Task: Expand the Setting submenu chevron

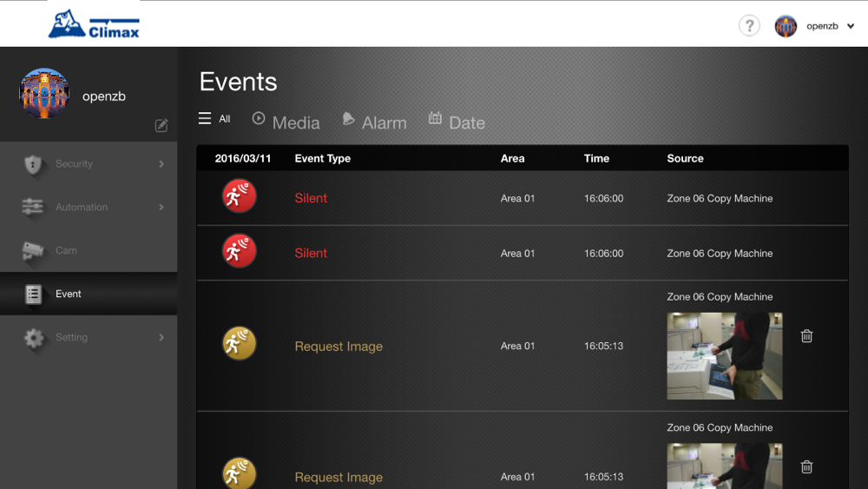Action: point(161,337)
